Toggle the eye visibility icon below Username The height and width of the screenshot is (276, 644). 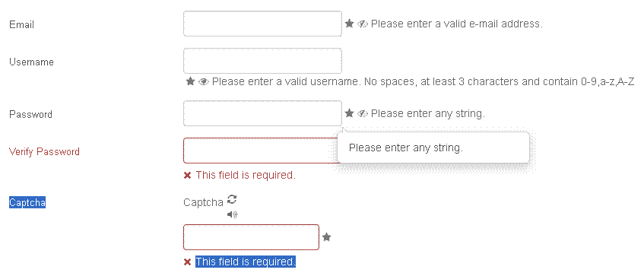203,81
